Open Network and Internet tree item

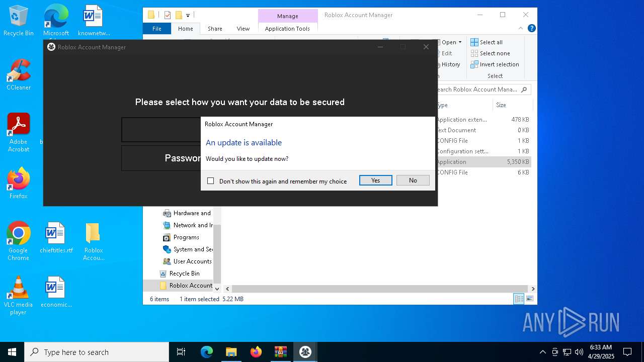click(188, 225)
